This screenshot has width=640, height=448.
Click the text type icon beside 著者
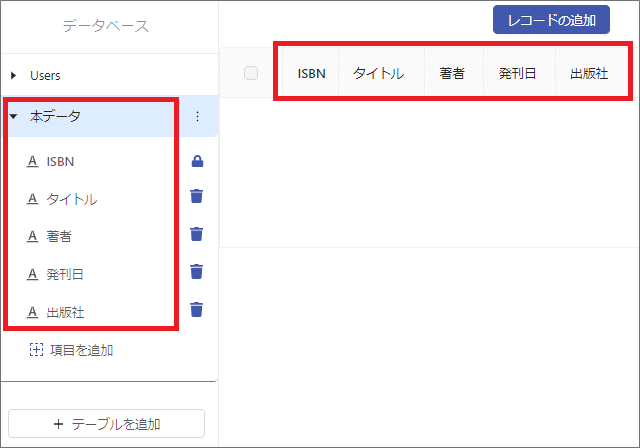coord(32,236)
